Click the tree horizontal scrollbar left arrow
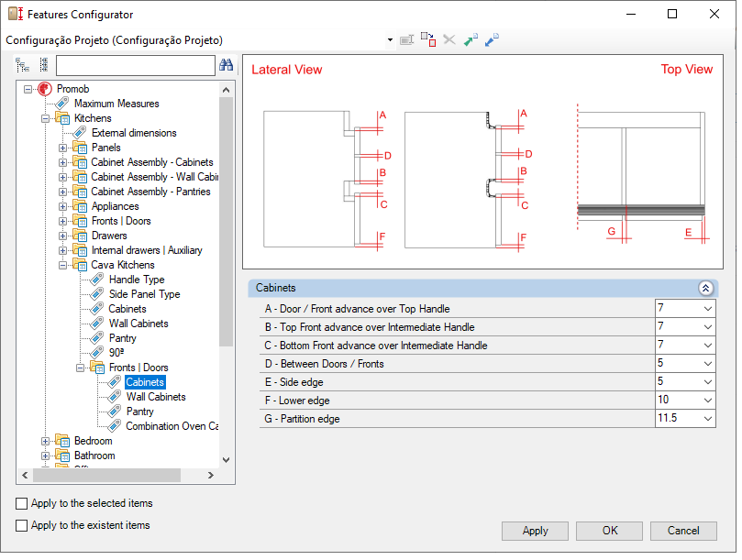The height and width of the screenshot is (560, 742). click(x=25, y=476)
